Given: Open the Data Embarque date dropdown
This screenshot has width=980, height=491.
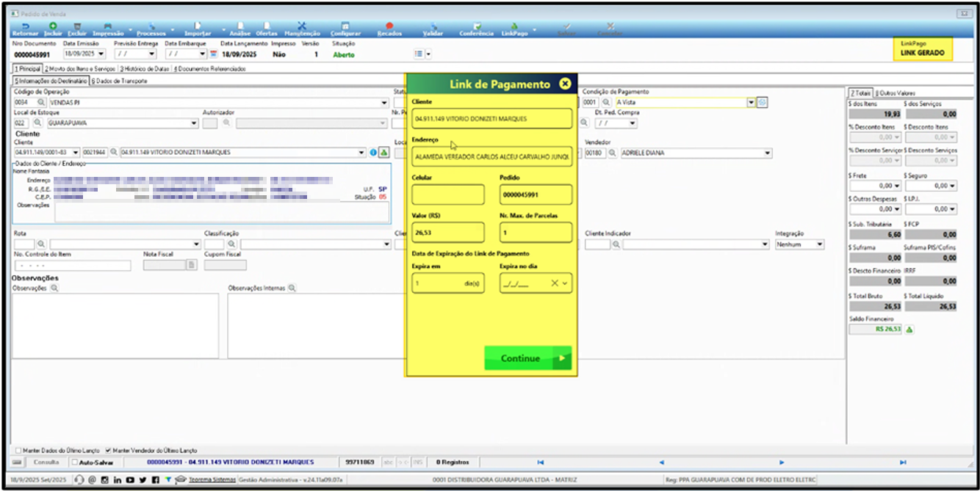Looking at the screenshot, I should click(202, 54).
